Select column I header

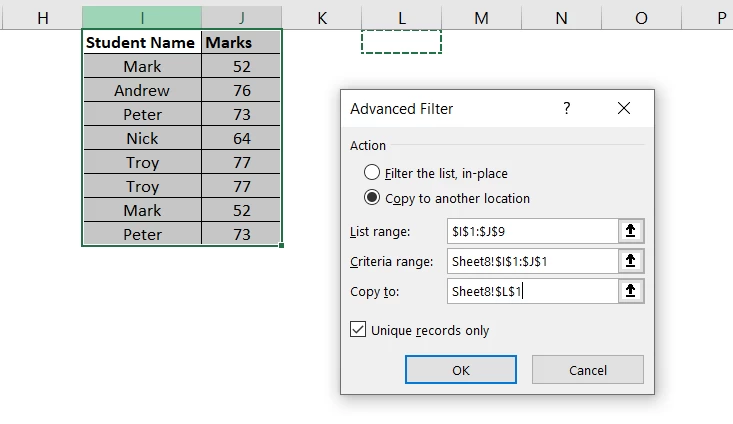(x=142, y=18)
